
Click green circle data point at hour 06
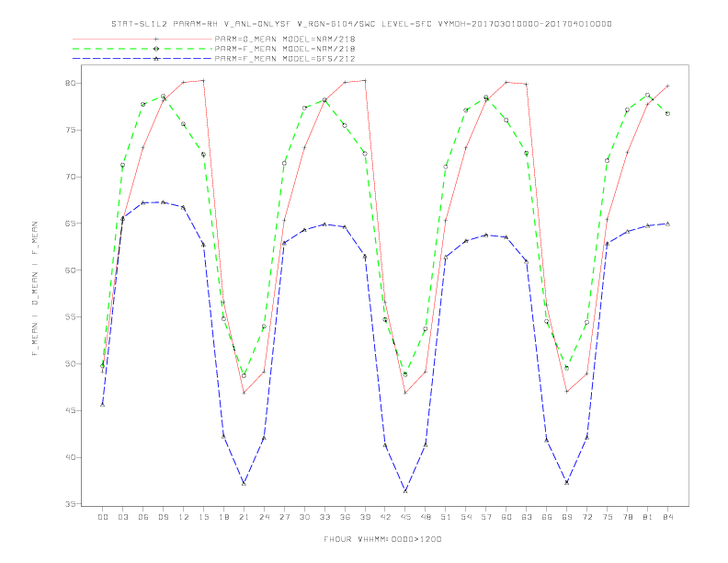pos(143,105)
